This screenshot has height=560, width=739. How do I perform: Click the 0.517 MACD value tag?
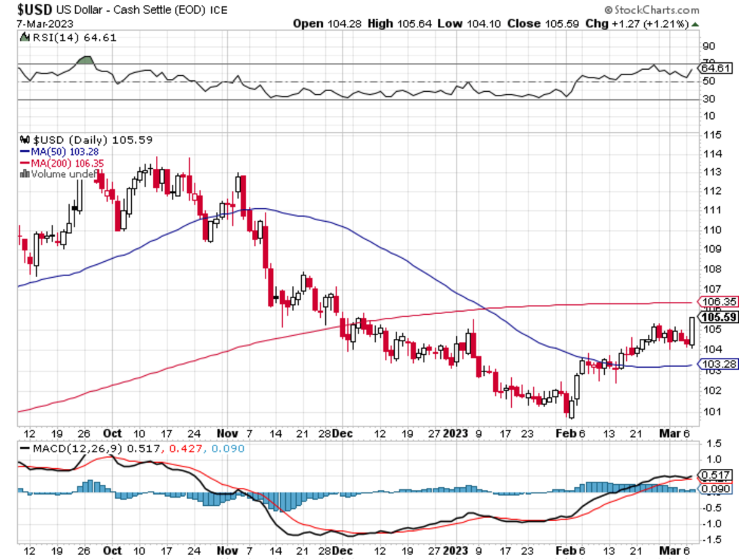[x=714, y=475]
